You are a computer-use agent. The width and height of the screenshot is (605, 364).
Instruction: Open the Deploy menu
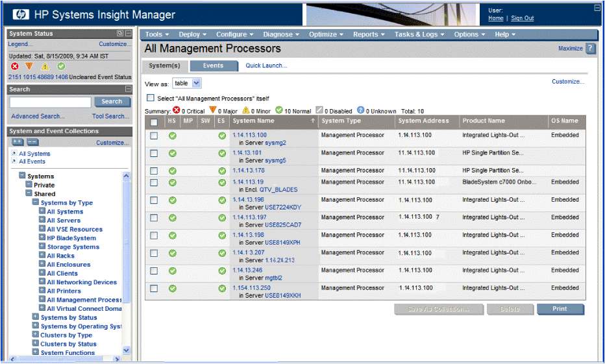tap(193, 34)
